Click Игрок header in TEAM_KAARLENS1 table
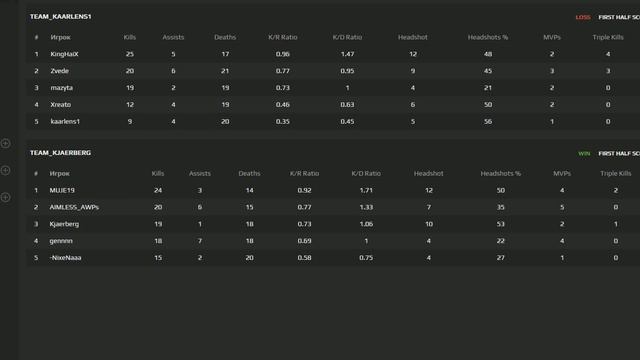Screen dimensions: 640x360 (x=60, y=37)
